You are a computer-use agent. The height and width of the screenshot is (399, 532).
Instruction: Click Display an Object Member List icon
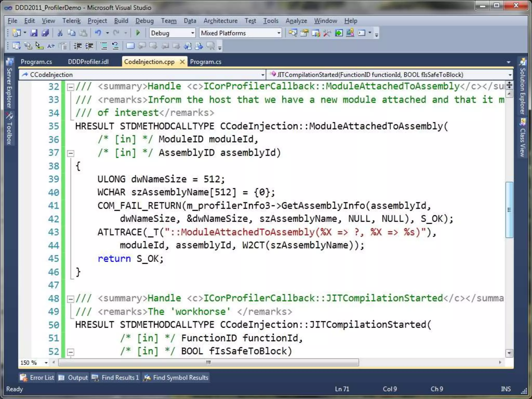pyautogui.click(x=17, y=46)
